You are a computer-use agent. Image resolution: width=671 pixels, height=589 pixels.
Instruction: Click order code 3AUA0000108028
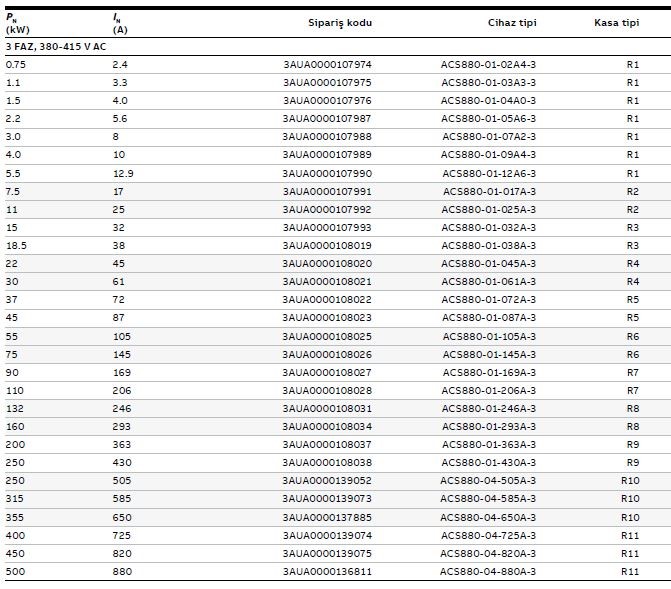coord(327,390)
